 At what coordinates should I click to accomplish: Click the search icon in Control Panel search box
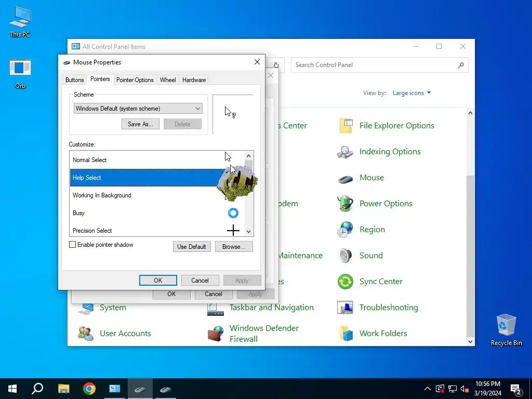(461, 65)
